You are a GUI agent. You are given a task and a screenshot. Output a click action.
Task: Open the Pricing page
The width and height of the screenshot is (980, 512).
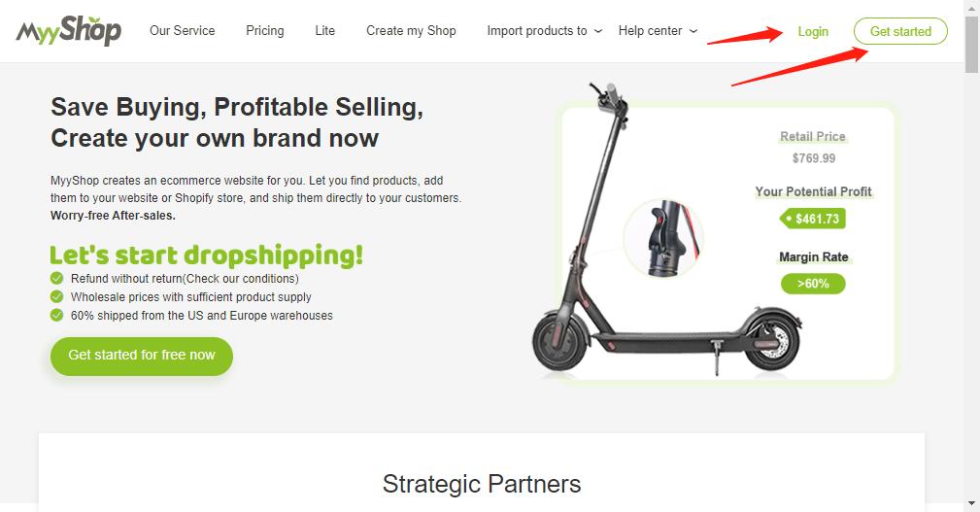click(x=265, y=31)
